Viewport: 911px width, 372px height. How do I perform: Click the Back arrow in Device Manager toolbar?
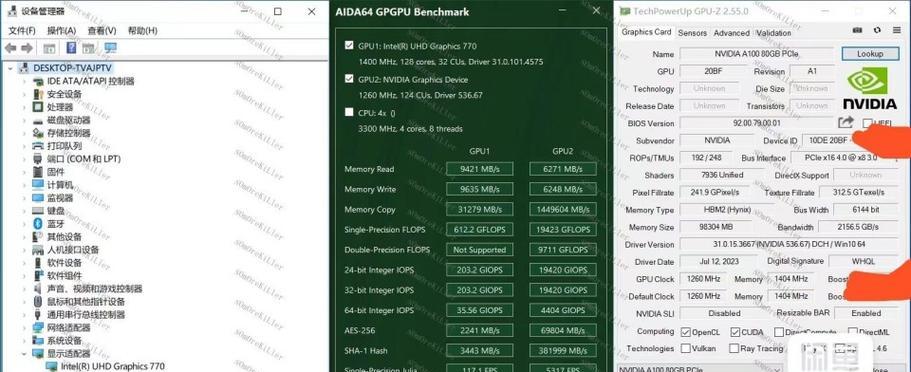(10, 48)
